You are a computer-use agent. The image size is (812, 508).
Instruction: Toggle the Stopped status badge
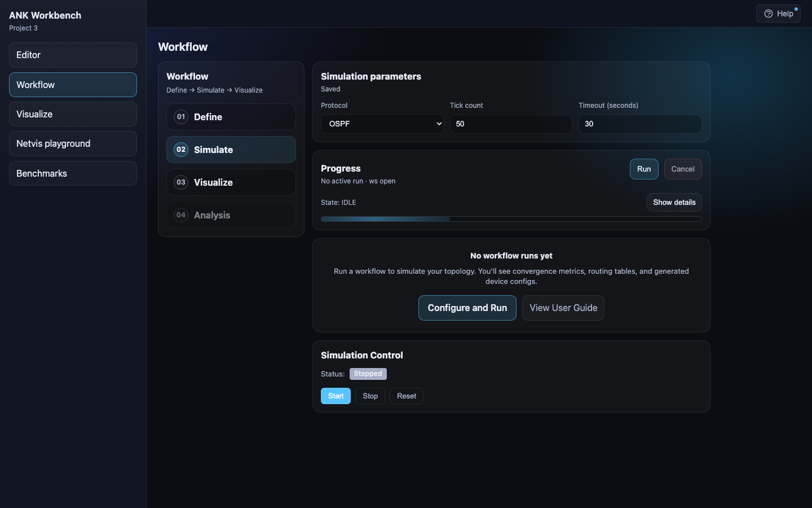pyautogui.click(x=368, y=374)
